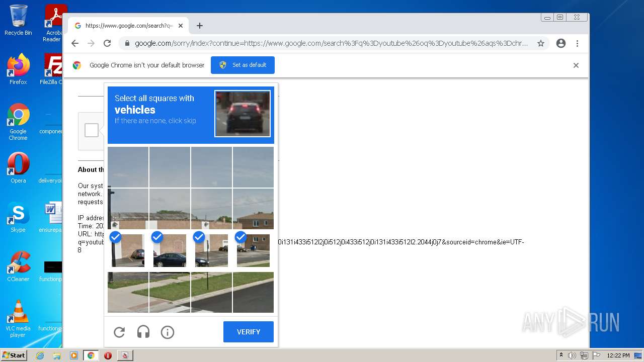644x362 pixels.
Task: Select top-left sky tile in captcha grid
Action: pyautogui.click(x=128, y=167)
